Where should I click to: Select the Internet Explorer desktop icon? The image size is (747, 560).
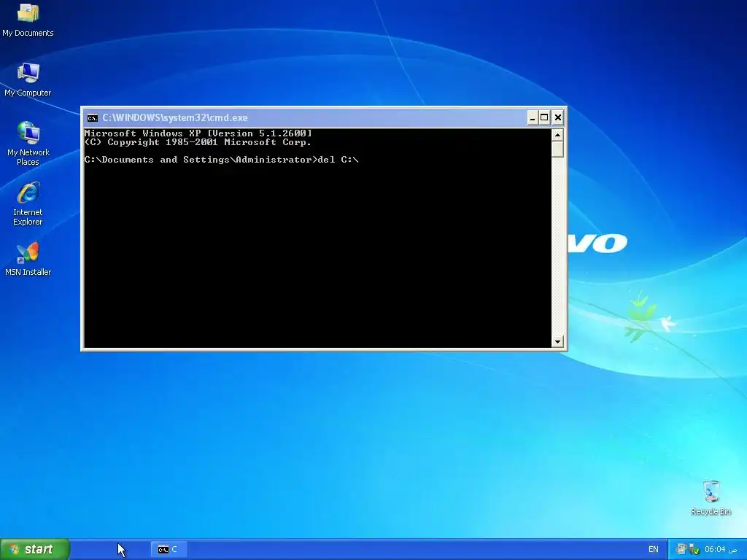pos(28,203)
